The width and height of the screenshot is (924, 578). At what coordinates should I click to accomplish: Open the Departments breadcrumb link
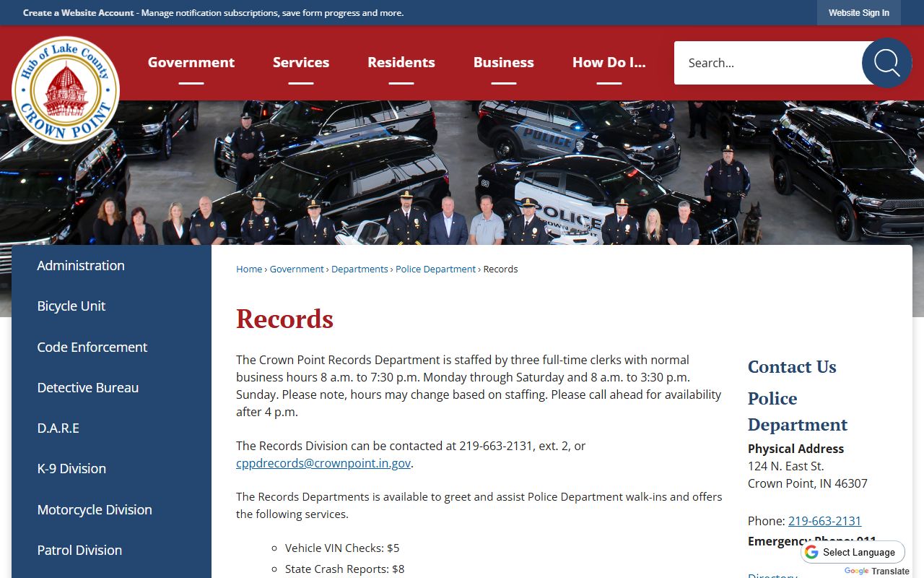359,269
